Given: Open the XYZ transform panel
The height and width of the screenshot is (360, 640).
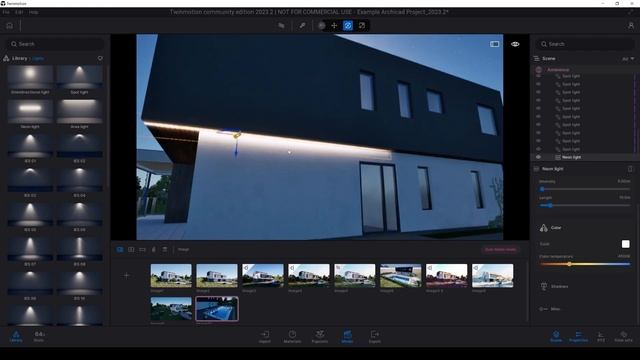Looking at the screenshot, I should (x=601, y=337).
